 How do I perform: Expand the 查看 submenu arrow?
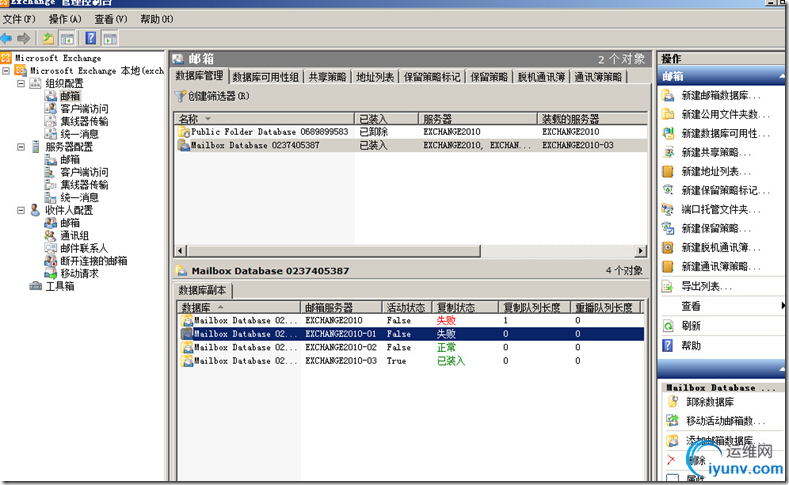782,306
